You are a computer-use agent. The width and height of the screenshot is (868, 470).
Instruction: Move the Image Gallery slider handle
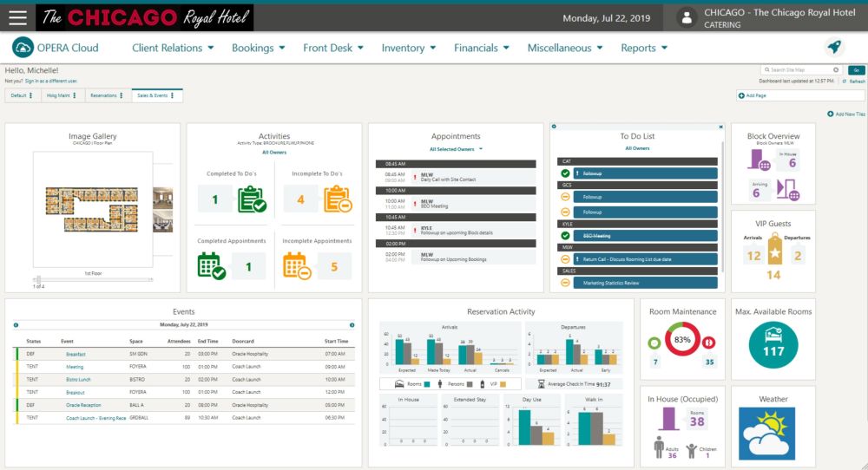[37, 280]
